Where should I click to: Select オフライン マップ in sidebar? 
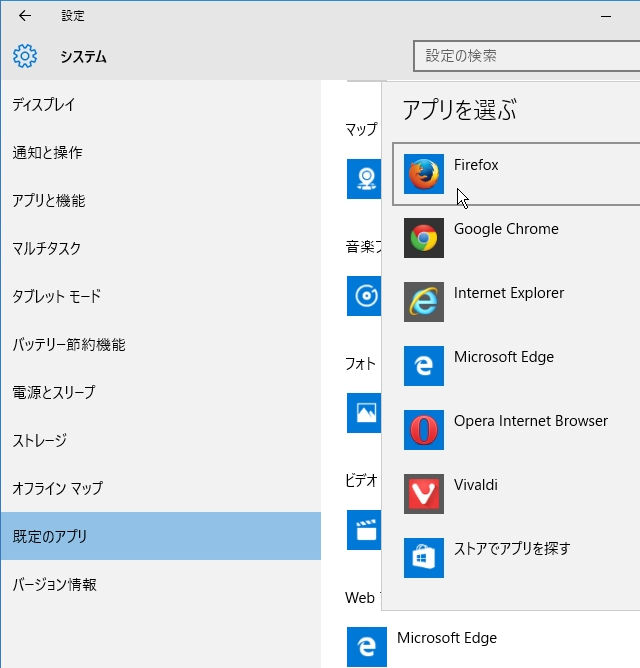point(161,488)
